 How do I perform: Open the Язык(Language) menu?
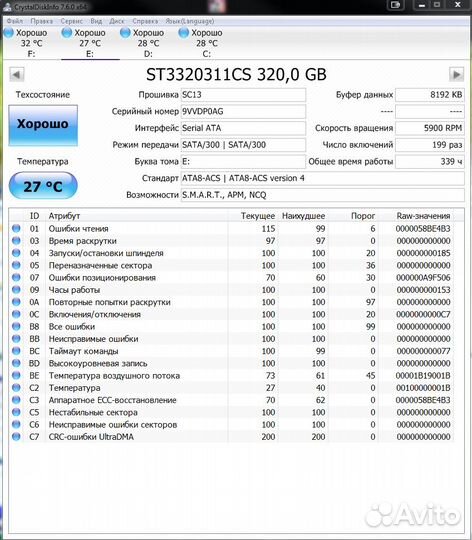tap(190, 21)
